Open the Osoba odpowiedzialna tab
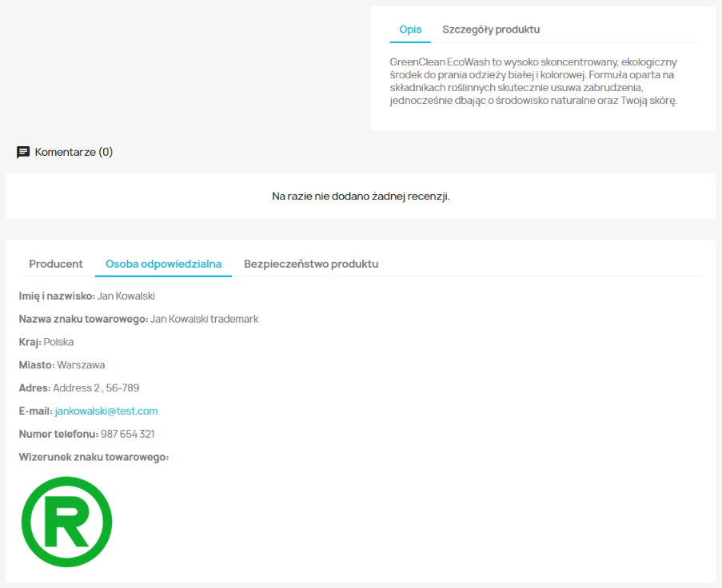The width and height of the screenshot is (722, 588). pos(163,264)
